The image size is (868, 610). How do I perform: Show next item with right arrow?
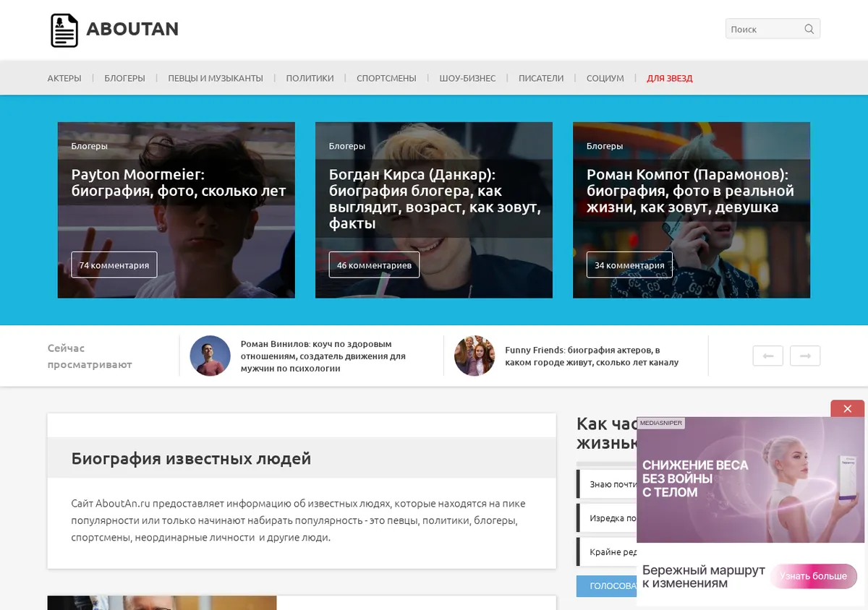point(805,356)
